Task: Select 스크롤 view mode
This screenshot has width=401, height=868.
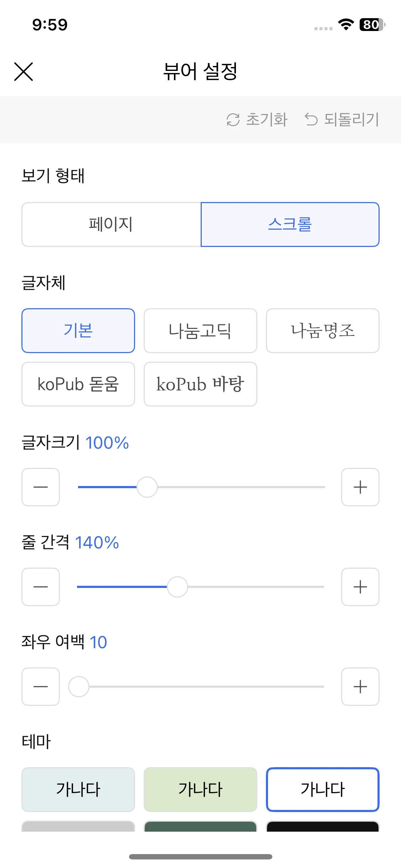Action: point(290,224)
